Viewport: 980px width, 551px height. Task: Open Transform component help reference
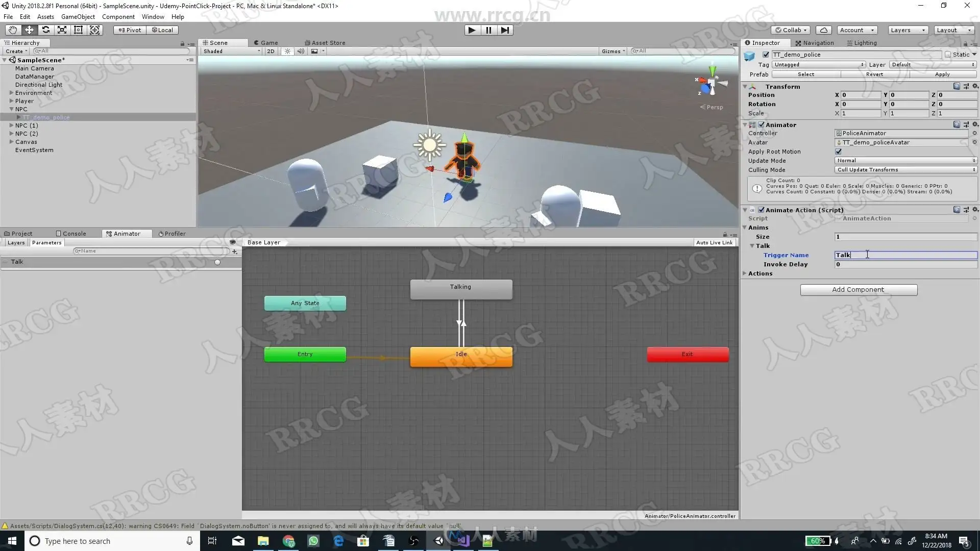[x=957, y=86]
